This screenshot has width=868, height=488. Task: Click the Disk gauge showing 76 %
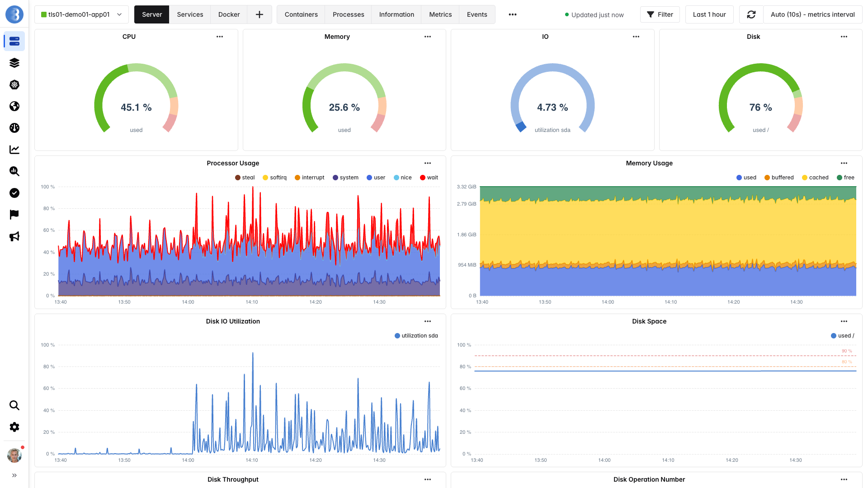click(761, 99)
